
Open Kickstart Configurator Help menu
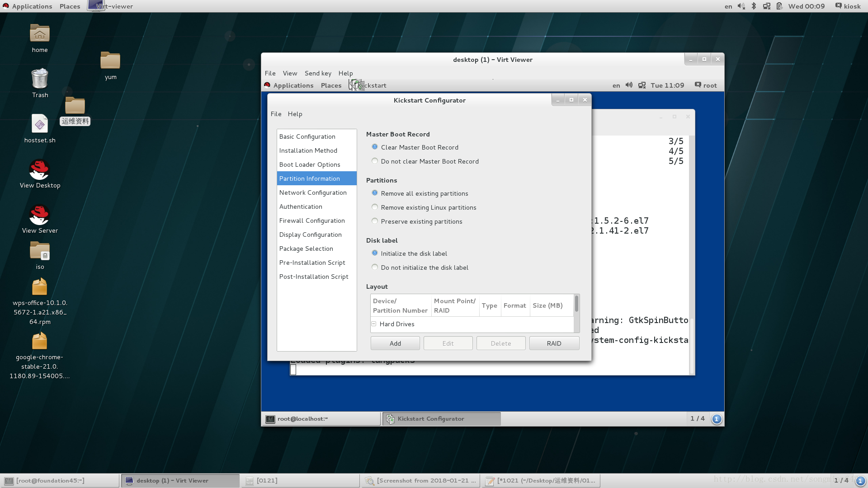point(295,114)
